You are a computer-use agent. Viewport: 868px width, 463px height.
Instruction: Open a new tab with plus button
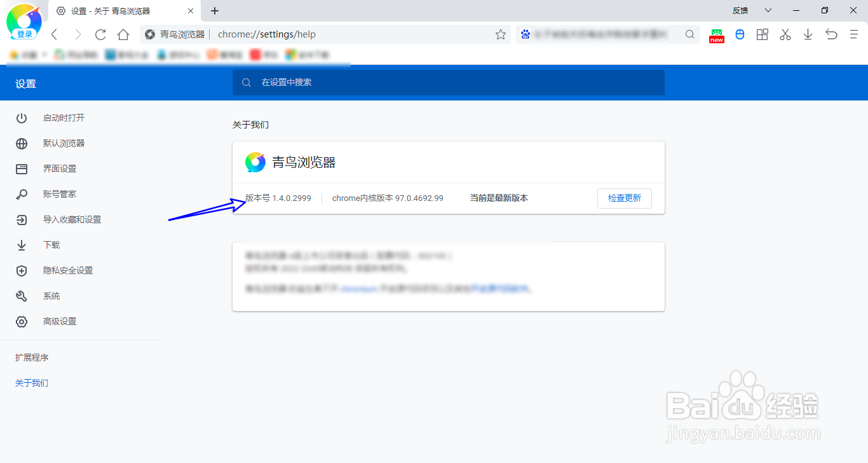(x=215, y=11)
